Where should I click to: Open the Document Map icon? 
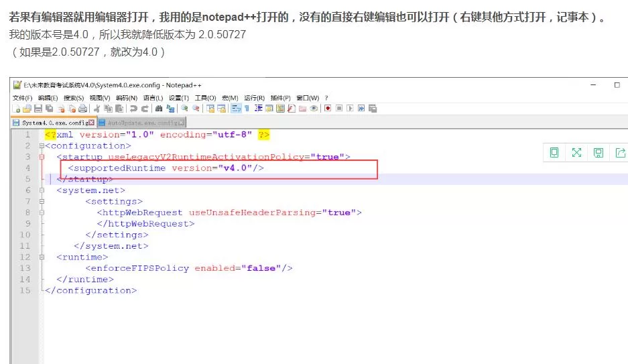pyautogui.click(x=280, y=109)
